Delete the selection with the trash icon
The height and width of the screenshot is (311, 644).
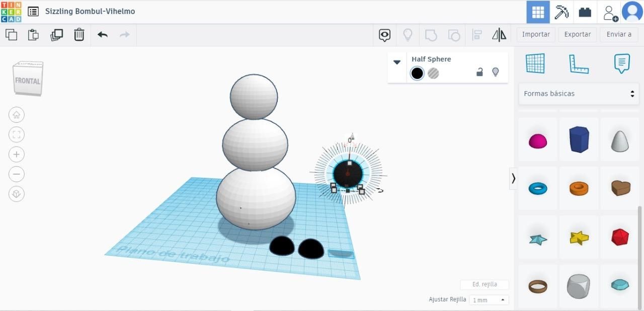click(79, 35)
